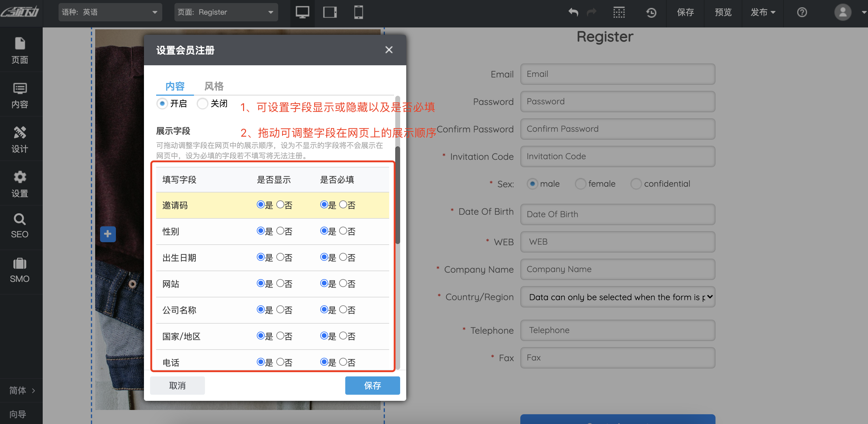Switch to the 风格 style tab
The width and height of the screenshot is (868, 424).
[x=213, y=86]
